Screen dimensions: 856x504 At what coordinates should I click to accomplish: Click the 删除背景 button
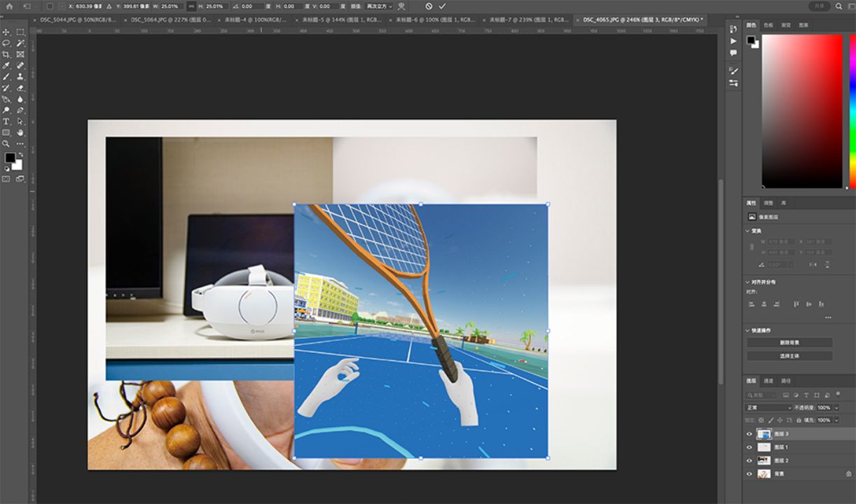789,343
